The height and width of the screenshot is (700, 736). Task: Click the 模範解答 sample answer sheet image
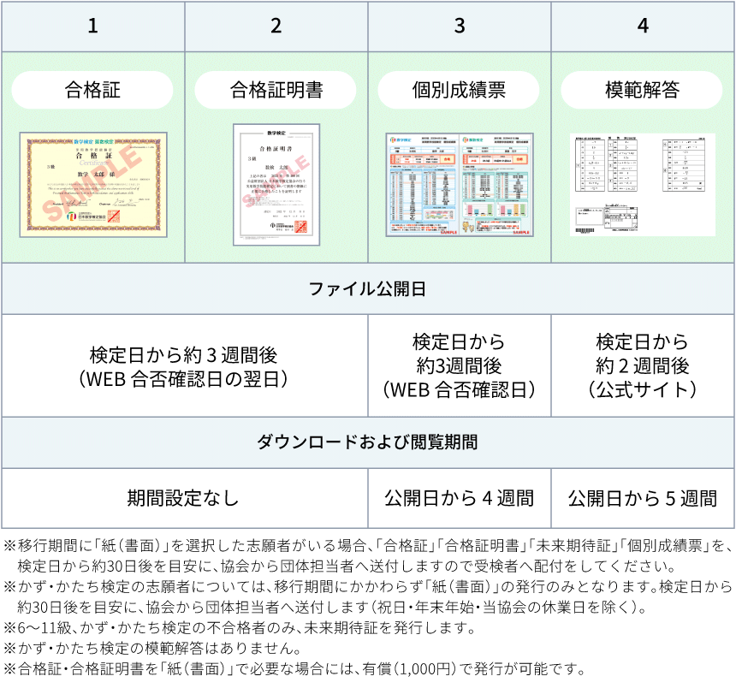pyautogui.click(x=642, y=184)
